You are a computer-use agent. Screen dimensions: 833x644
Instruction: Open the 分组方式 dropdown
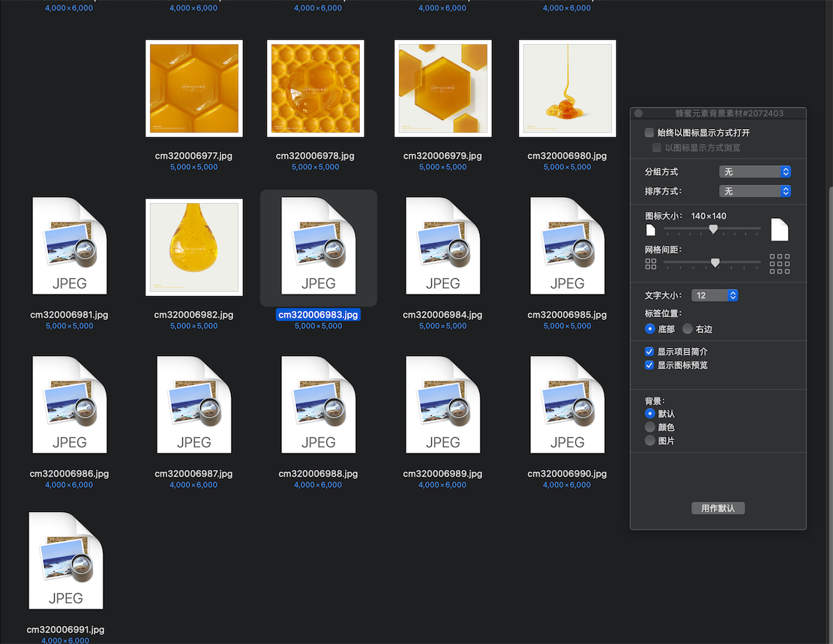(x=755, y=172)
